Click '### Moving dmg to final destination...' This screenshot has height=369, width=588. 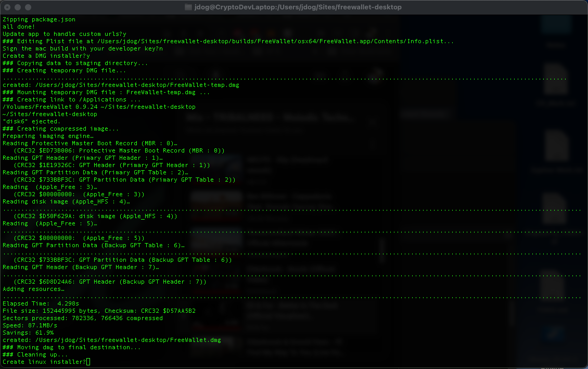72,347
